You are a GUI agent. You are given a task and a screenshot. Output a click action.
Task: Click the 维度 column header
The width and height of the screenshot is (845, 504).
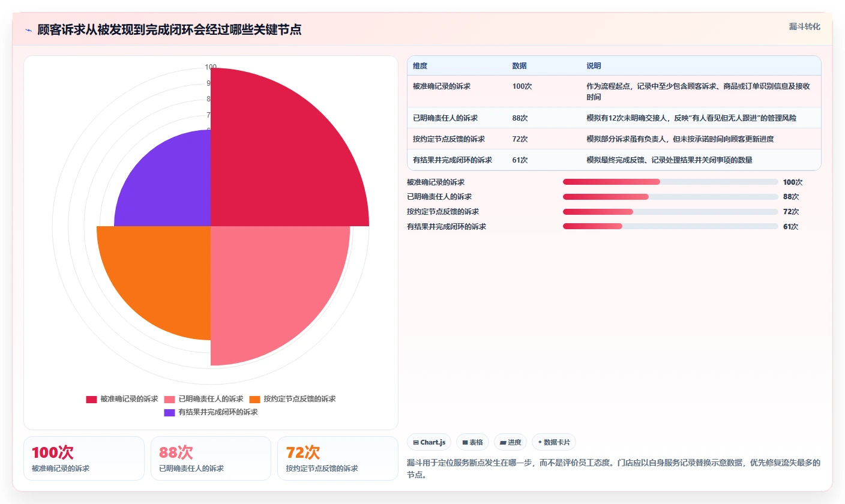[x=420, y=66]
